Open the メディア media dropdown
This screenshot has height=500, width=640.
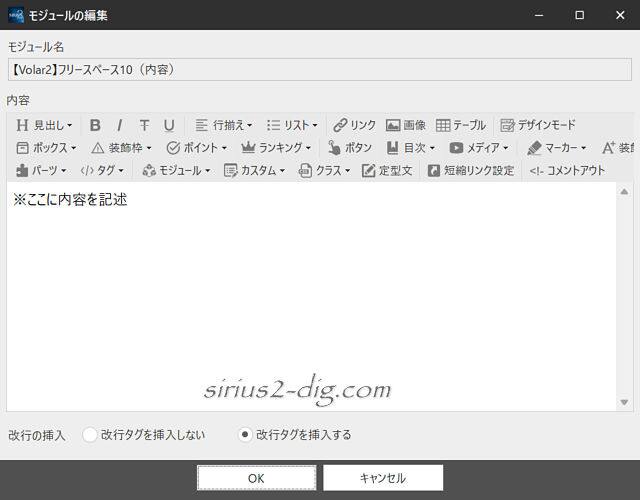(x=479, y=148)
